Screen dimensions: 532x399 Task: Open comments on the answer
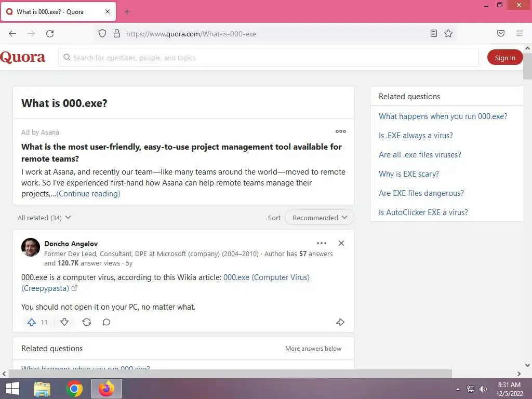[107, 322]
